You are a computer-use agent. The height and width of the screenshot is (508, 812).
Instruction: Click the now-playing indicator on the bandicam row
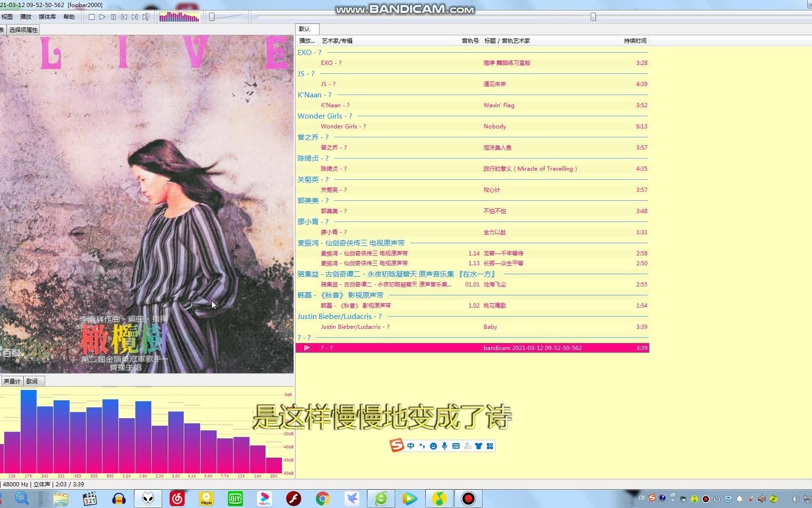click(x=307, y=348)
